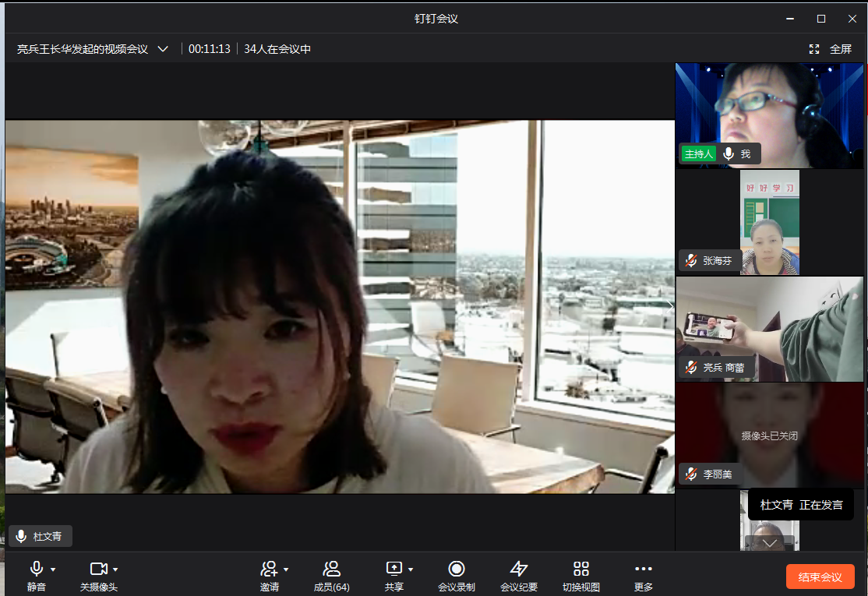868x596 pixels.
Task: Expand the meeting title dropdown chevron
Action: tap(163, 49)
